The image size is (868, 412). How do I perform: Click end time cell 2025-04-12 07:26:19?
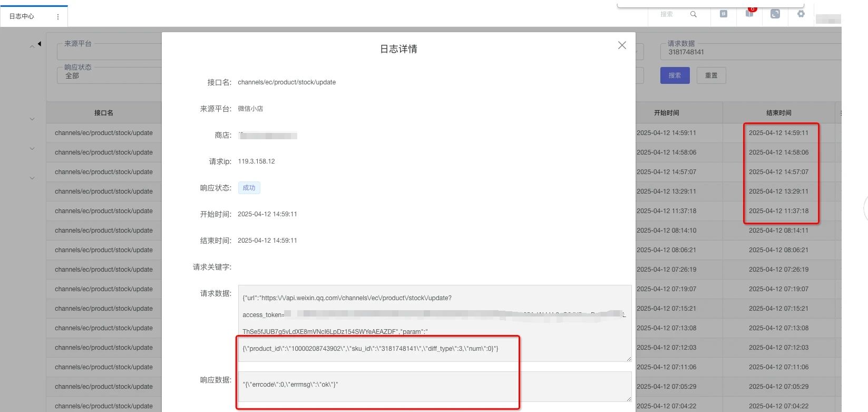pyautogui.click(x=778, y=270)
